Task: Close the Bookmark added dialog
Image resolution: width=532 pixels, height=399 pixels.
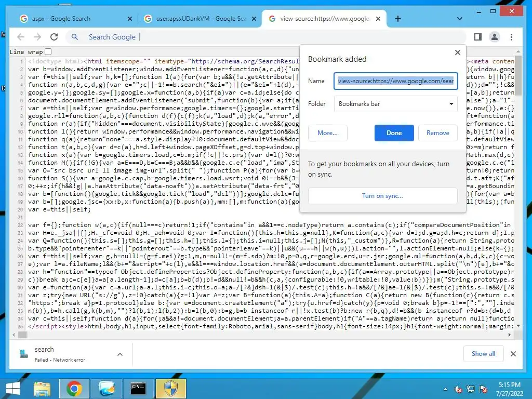Action: pos(457,52)
